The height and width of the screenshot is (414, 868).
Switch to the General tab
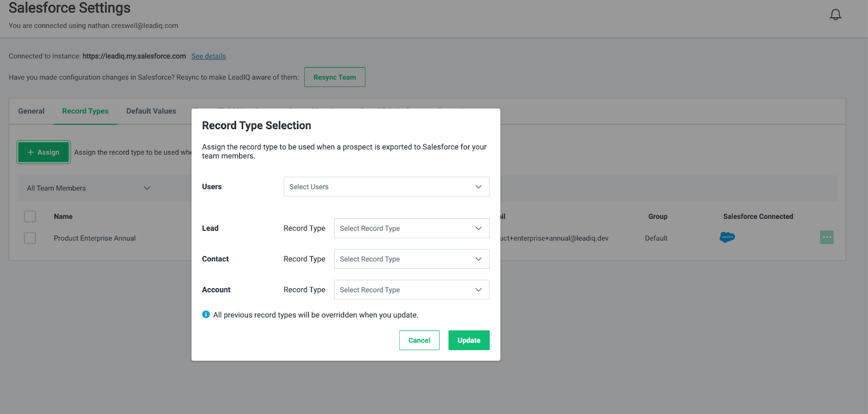coord(31,111)
